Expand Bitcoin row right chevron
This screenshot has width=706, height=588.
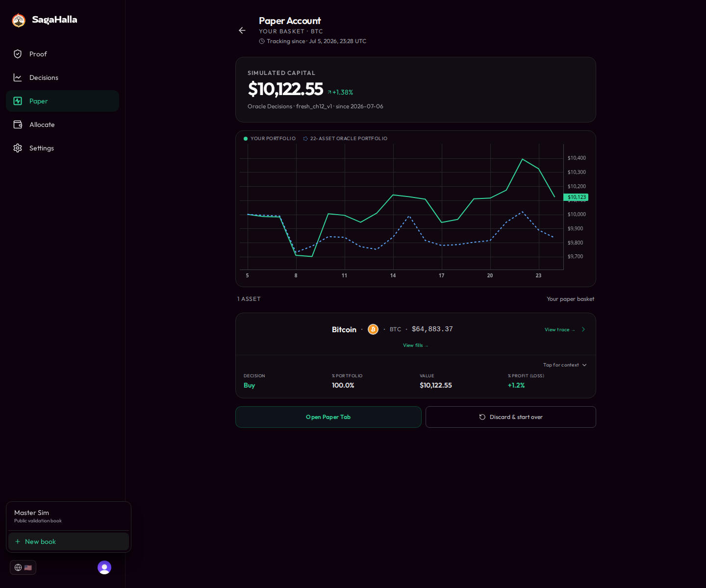point(583,329)
